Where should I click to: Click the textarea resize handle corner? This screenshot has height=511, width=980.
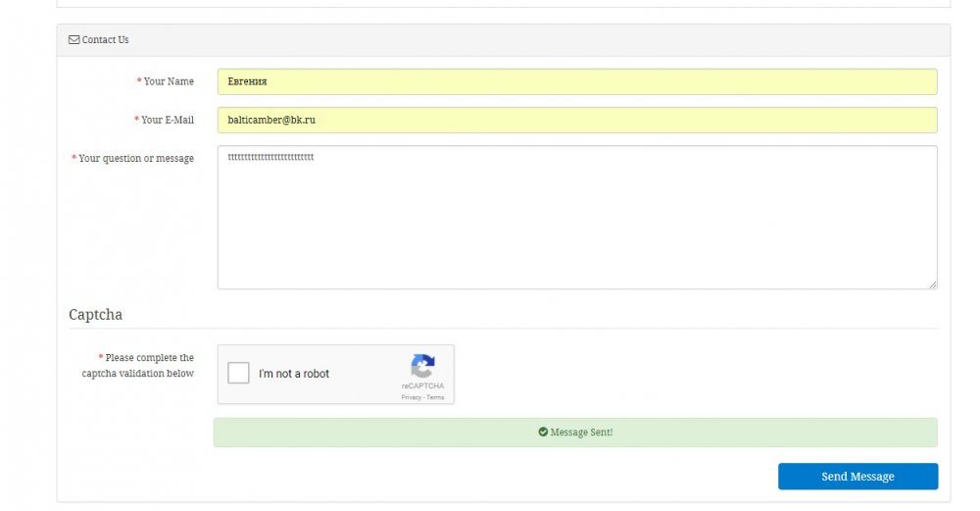click(x=933, y=284)
